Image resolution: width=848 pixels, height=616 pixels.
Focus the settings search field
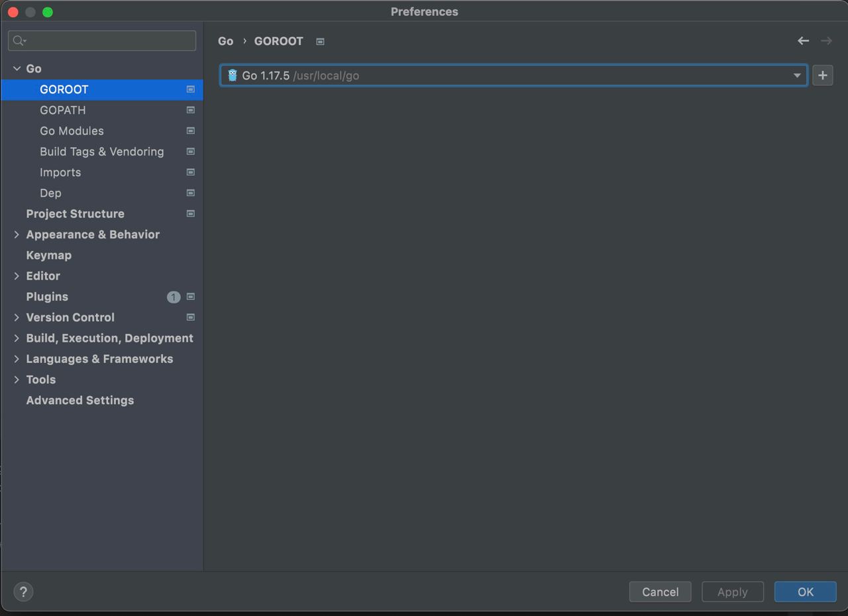(x=102, y=41)
